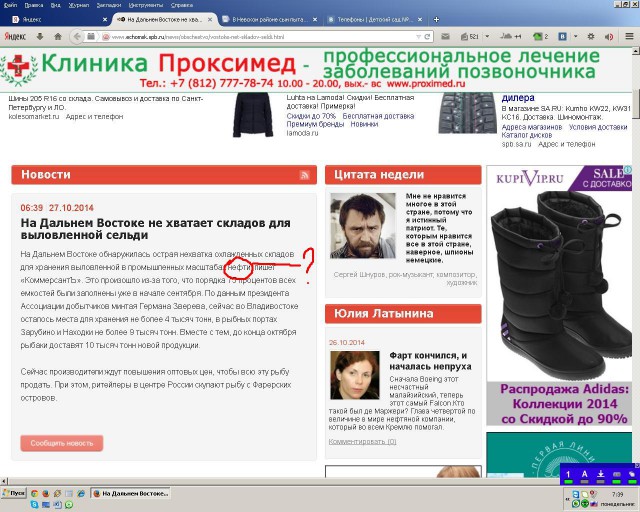Image resolution: width=640 pixels, height=512 pixels.
Task: Open the Инструменты menu
Action: tap(146, 5)
